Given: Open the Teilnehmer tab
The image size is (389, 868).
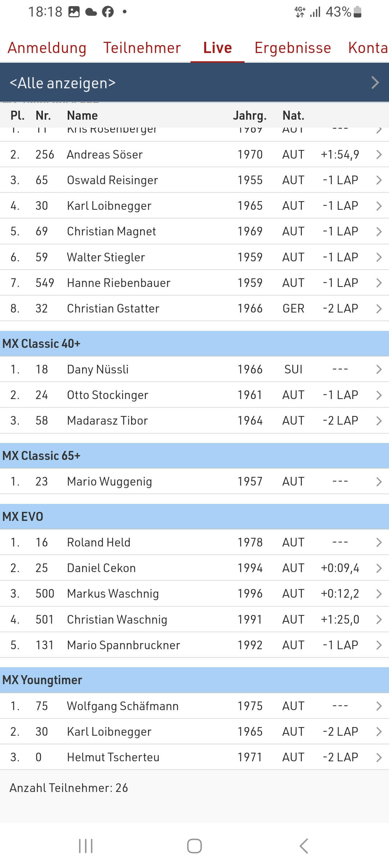Looking at the screenshot, I should 142,48.
